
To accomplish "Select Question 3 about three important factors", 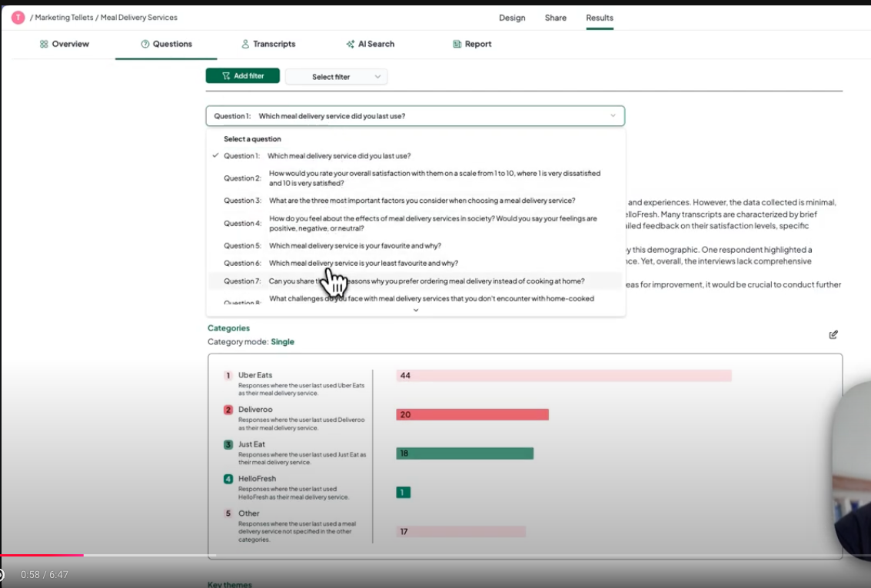I will pyautogui.click(x=415, y=201).
